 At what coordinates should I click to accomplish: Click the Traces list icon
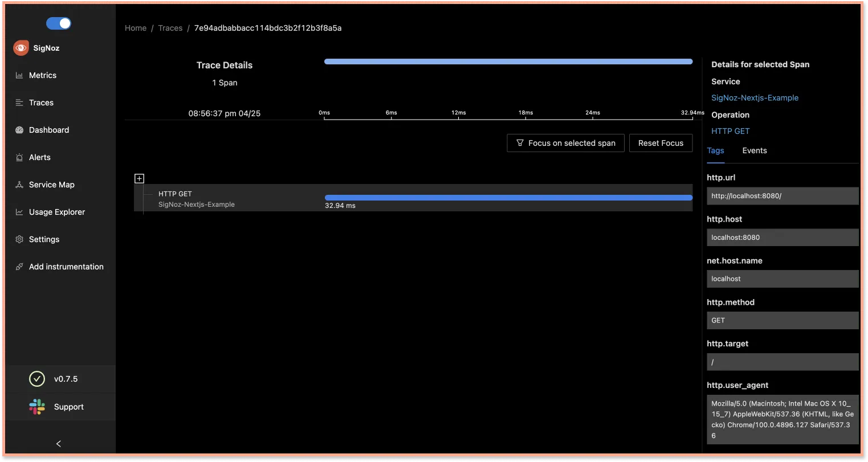tap(19, 103)
